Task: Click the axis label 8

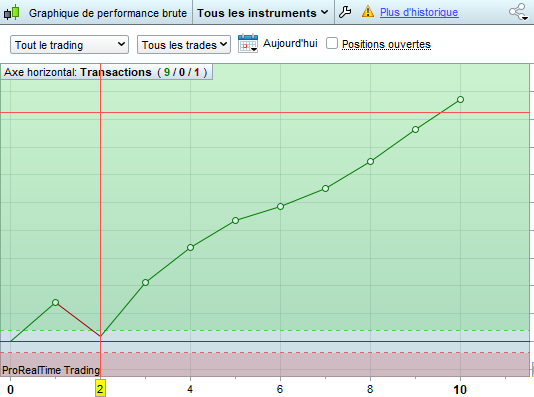Action: coord(370,389)
